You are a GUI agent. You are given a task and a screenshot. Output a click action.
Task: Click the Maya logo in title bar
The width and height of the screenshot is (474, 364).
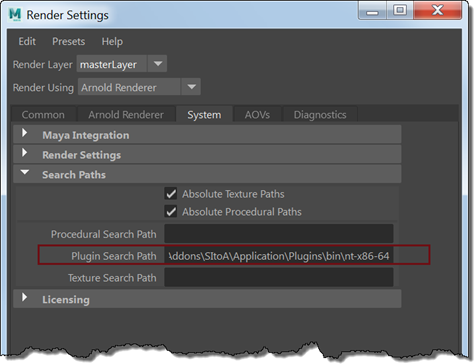coord(15,15)
